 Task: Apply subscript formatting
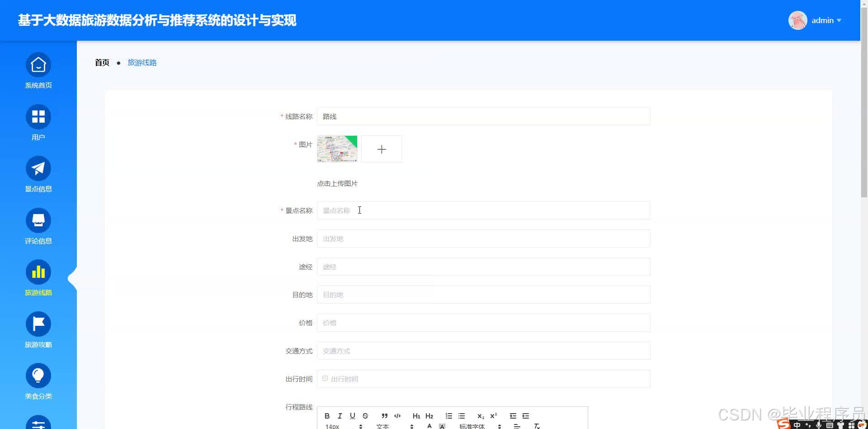481,416
